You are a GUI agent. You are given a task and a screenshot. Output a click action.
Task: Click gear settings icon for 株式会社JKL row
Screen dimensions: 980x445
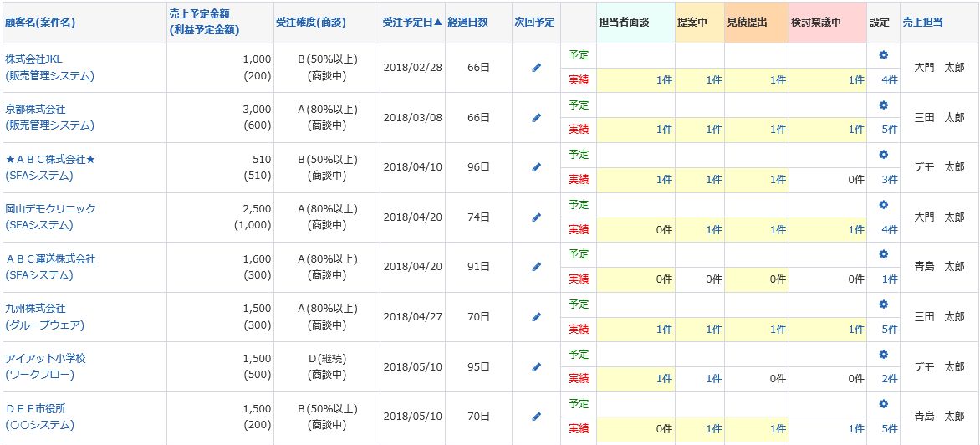(883, 55)
